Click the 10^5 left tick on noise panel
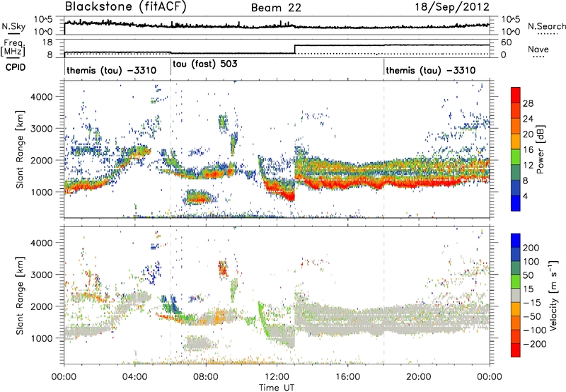Screen dimensions: 566x392 tap(43, 20)
